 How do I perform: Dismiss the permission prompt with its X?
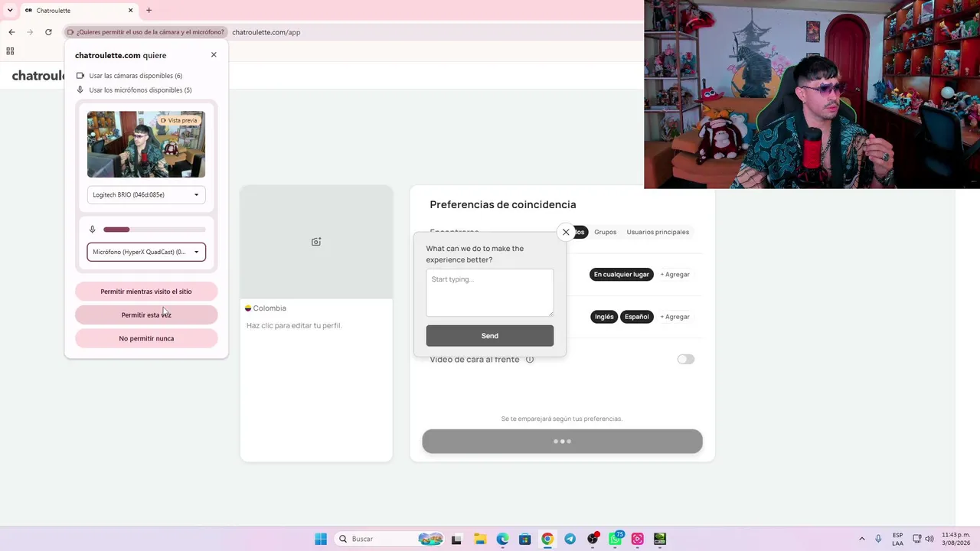click(x=214, y=55)
